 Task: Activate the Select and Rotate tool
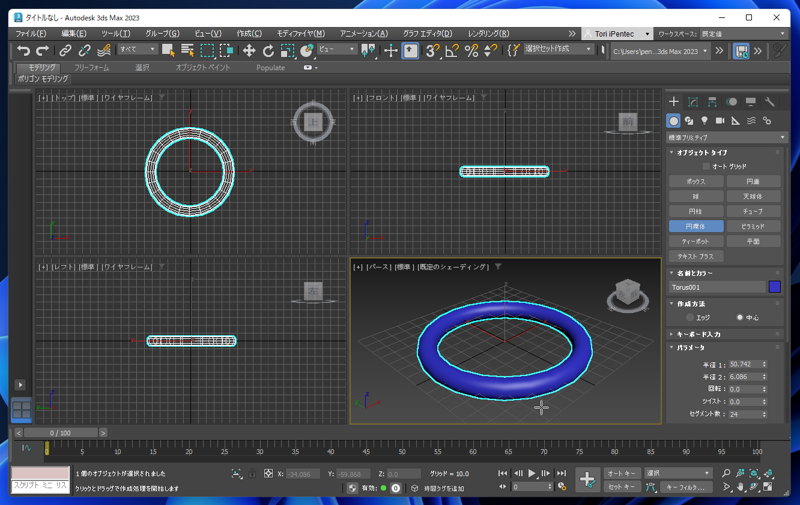(268, 50)
